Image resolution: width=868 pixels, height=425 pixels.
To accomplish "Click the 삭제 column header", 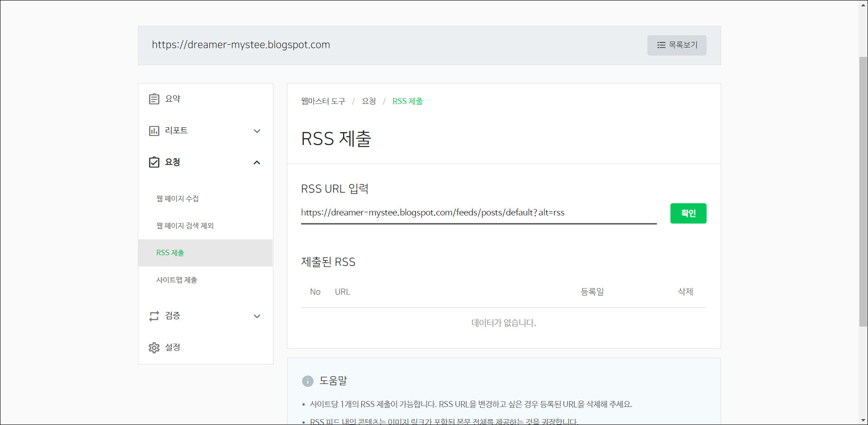I will 685,292.
